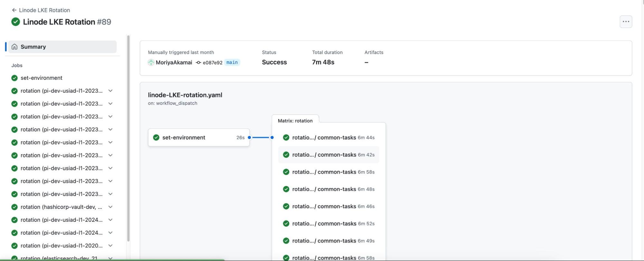Open the set-environment node showing 26s
The height and width of the screenshot is (261, 644).
pos(199,137)
